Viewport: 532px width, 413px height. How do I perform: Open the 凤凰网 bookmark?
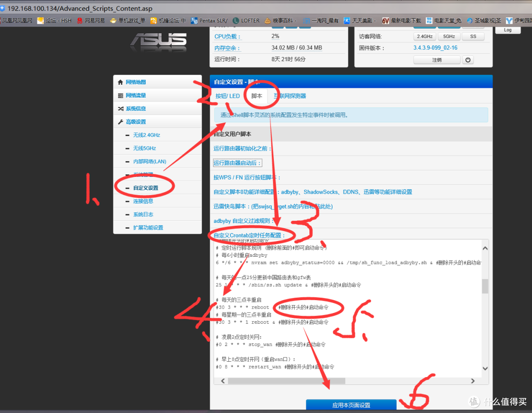point(16,20)
